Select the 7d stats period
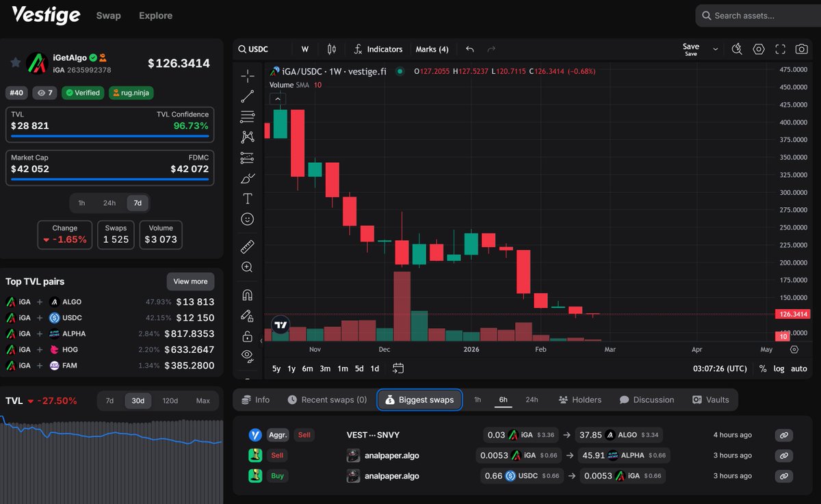Screen dimensions: 821x504 tap(138, 203)
